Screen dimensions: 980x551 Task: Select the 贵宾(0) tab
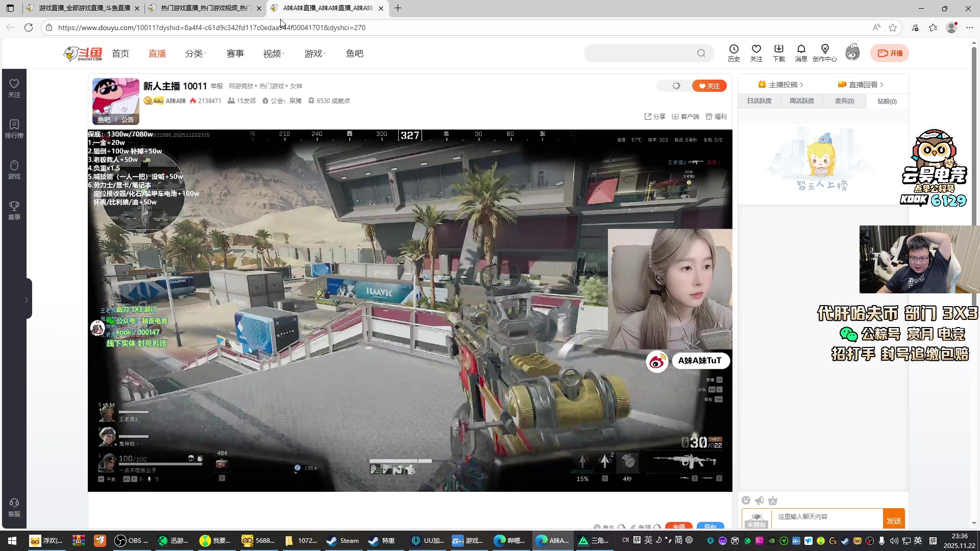844,101
